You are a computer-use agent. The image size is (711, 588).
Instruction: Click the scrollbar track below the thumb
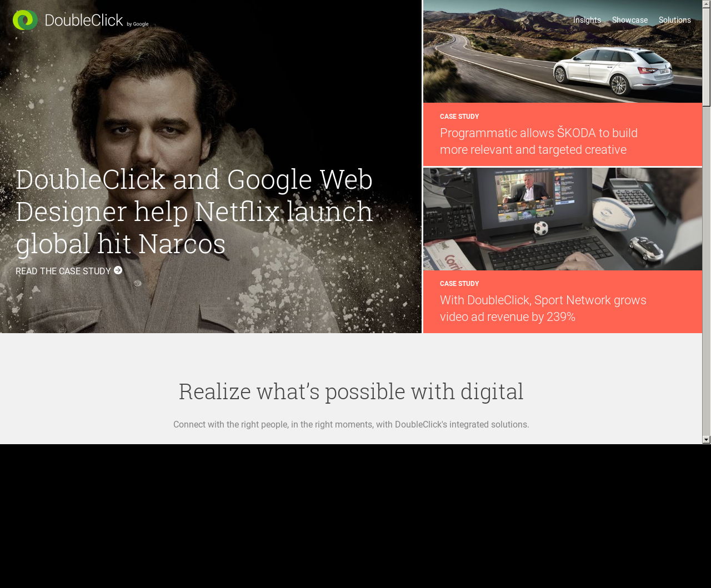pos(706,278)
